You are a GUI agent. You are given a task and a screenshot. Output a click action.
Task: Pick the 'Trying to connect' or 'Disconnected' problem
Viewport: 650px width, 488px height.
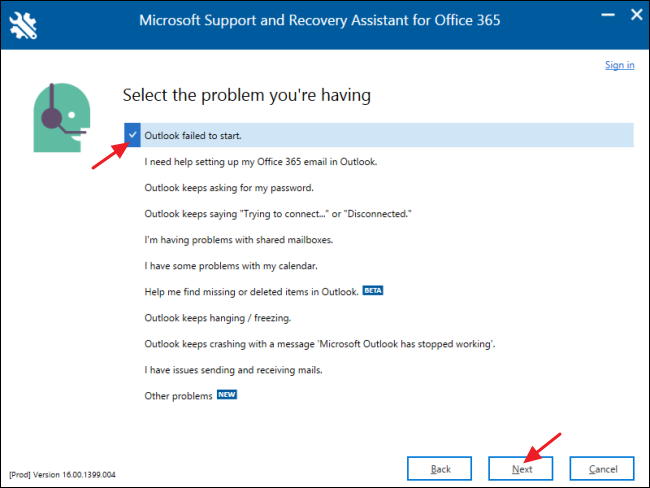click(278, 213)
